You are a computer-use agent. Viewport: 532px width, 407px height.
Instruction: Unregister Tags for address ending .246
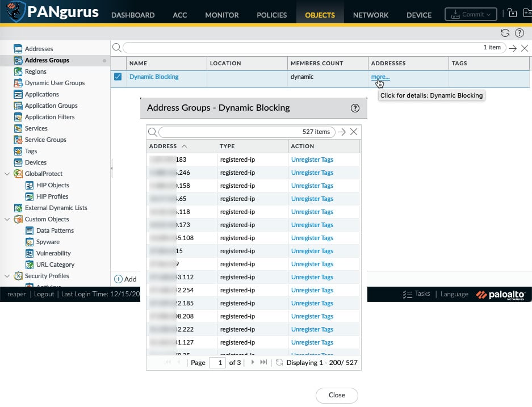click(312, 173)
